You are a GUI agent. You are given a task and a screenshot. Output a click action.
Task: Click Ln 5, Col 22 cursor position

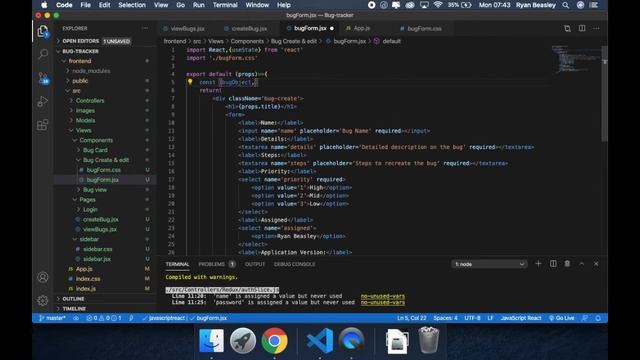[x=411, y=318]
